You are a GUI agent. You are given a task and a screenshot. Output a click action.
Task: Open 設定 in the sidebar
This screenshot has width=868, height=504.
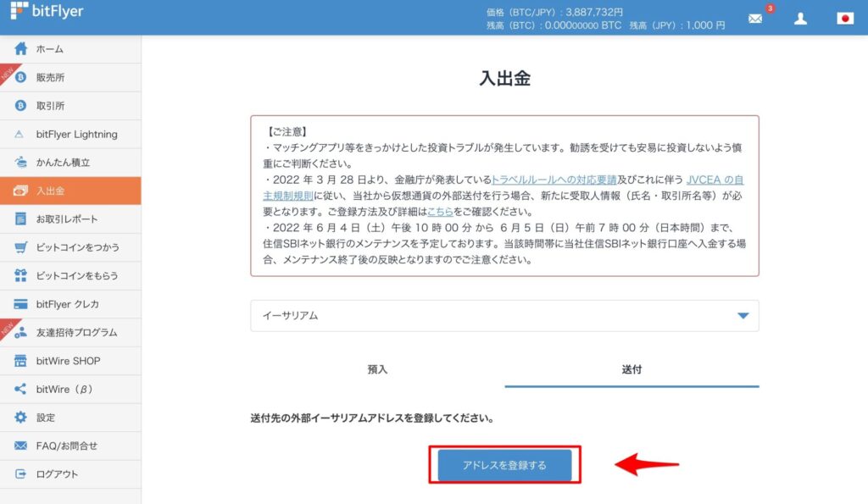pyautogui.click(x=70, y=417)
